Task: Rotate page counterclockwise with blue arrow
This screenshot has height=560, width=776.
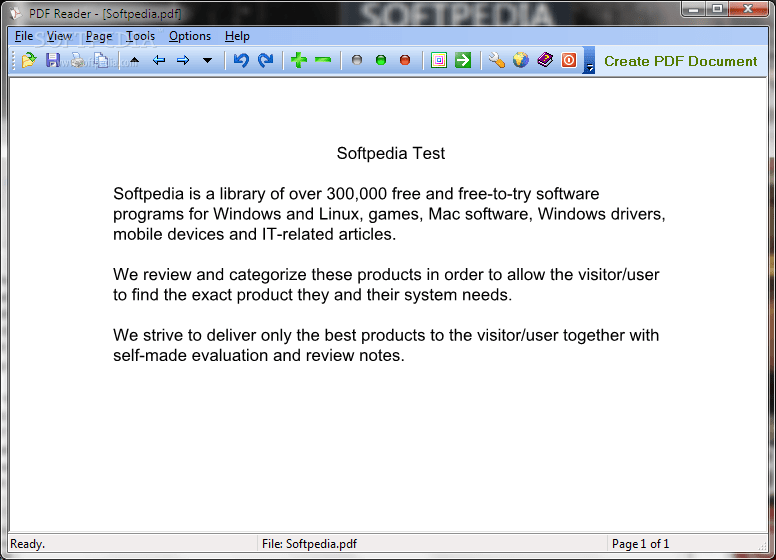Action: (241, 60)
